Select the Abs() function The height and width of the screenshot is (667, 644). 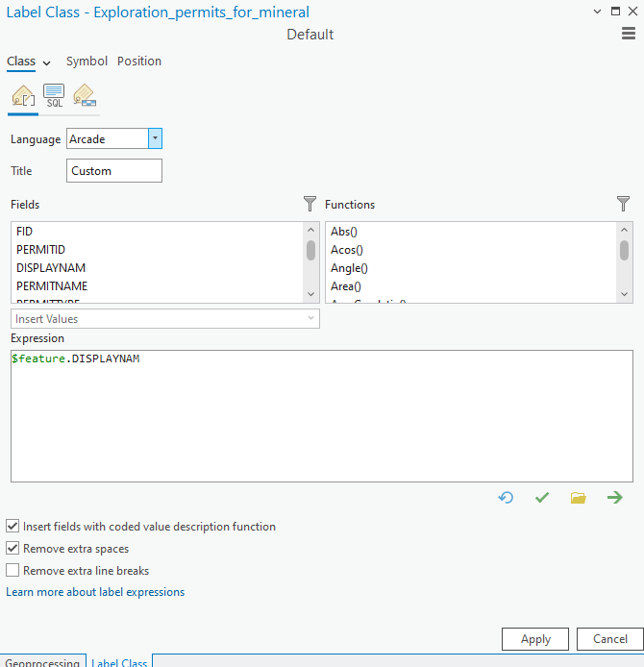point(344,232)
